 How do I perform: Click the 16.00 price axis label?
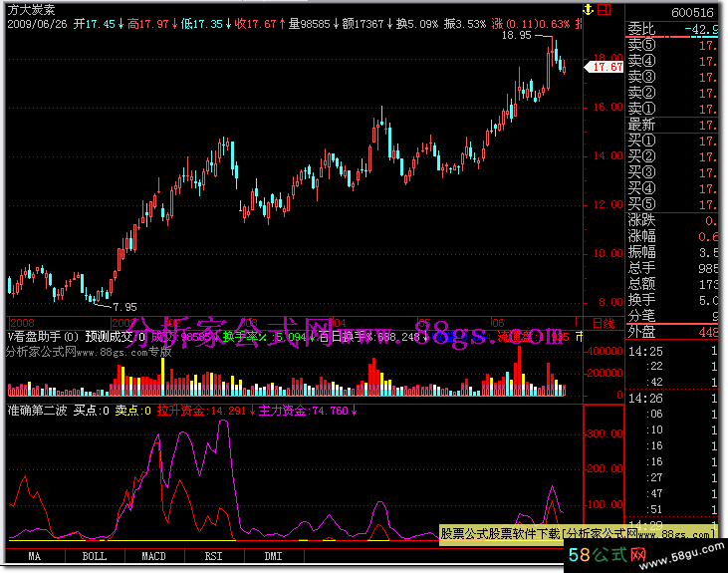pyautogui.click(x=608, y=107)
